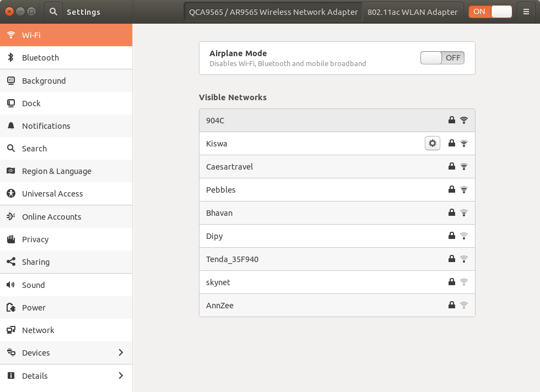Click the Universal Access icon
Viewport: 540px width, 392px height.
tap(10, 194)
